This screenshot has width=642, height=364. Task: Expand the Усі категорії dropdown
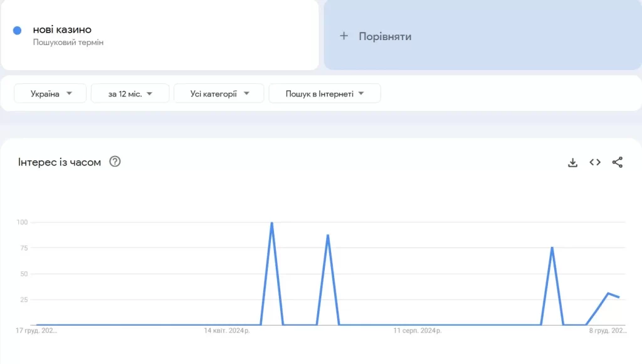[219, 93]
